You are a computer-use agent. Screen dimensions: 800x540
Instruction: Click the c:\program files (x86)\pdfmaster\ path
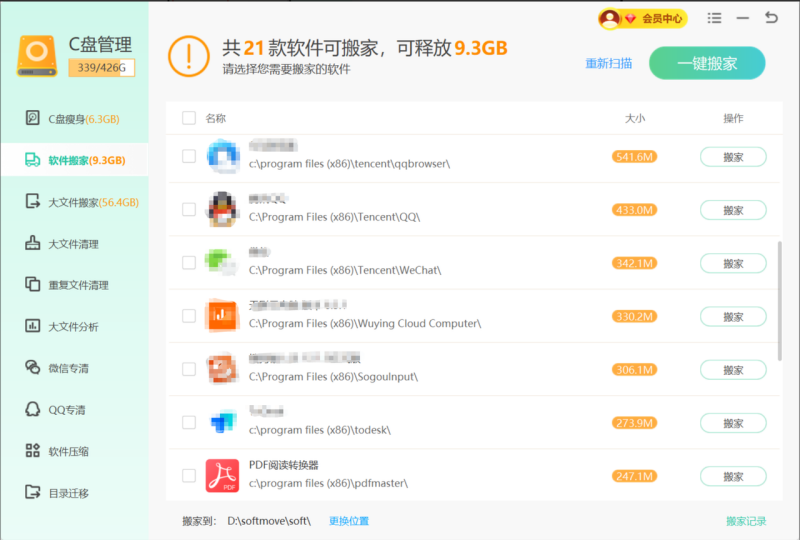(328, 483)
